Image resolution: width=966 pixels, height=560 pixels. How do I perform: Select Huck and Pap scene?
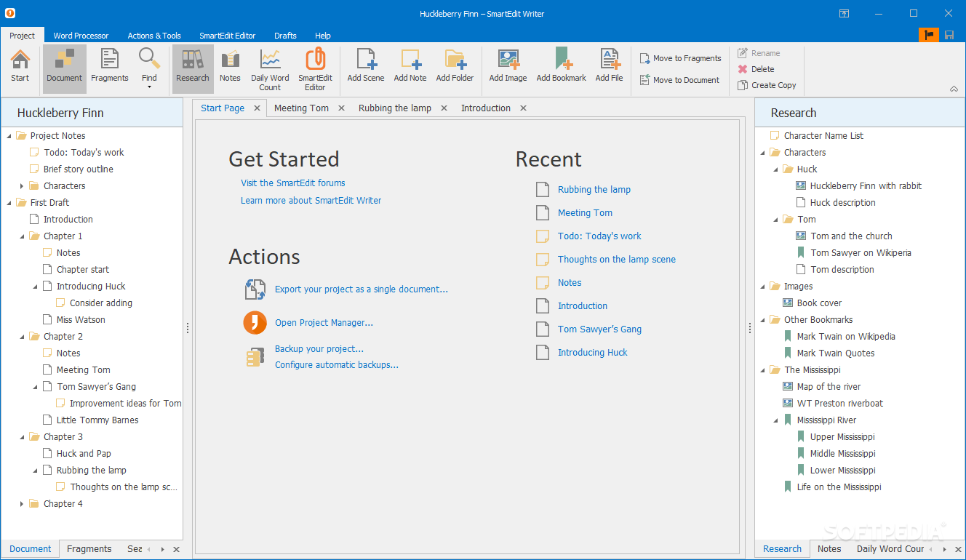pos(84,454)
